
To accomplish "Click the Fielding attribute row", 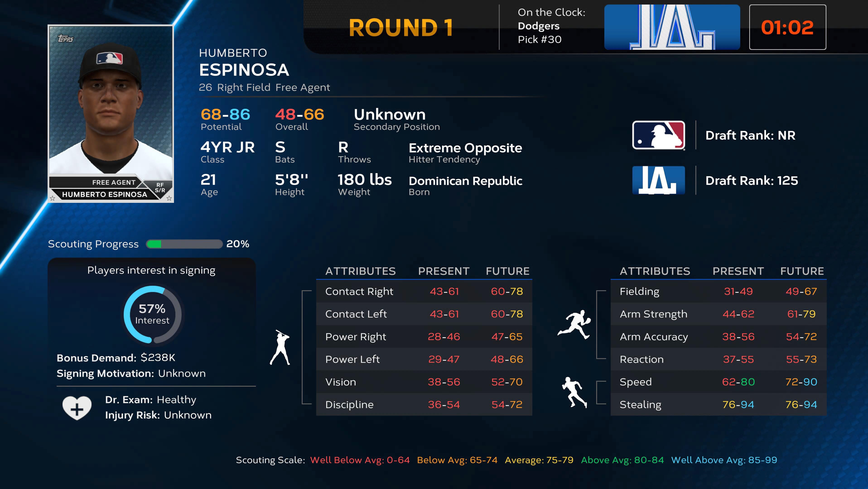I will (718, 291).
